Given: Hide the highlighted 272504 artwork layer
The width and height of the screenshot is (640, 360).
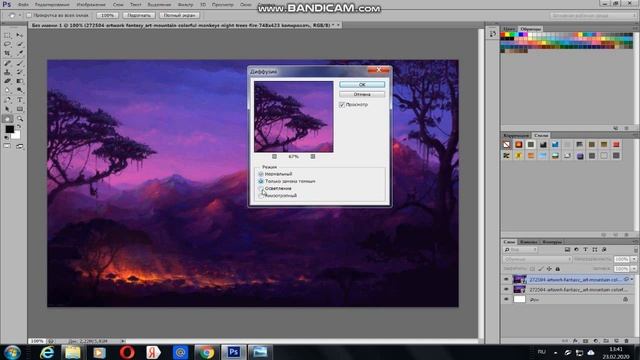Looking at the screenshot, I should [x=506, y=280].
